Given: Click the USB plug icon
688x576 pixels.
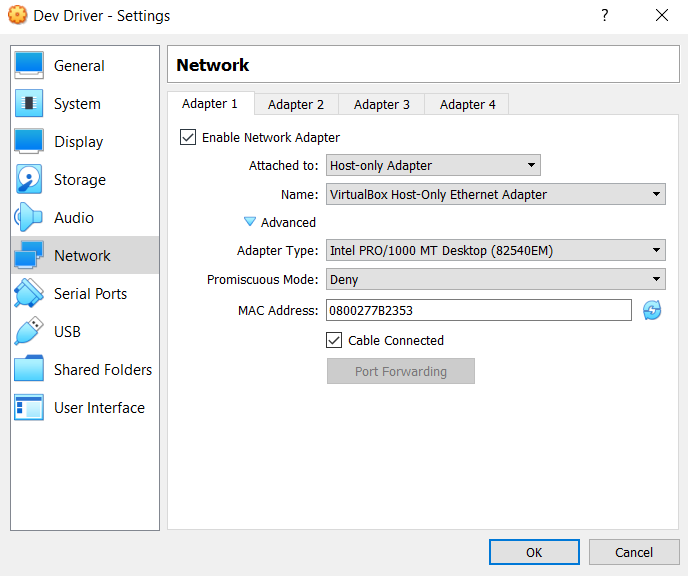Looking at the screenshot, I should click(x=29, y=331).
